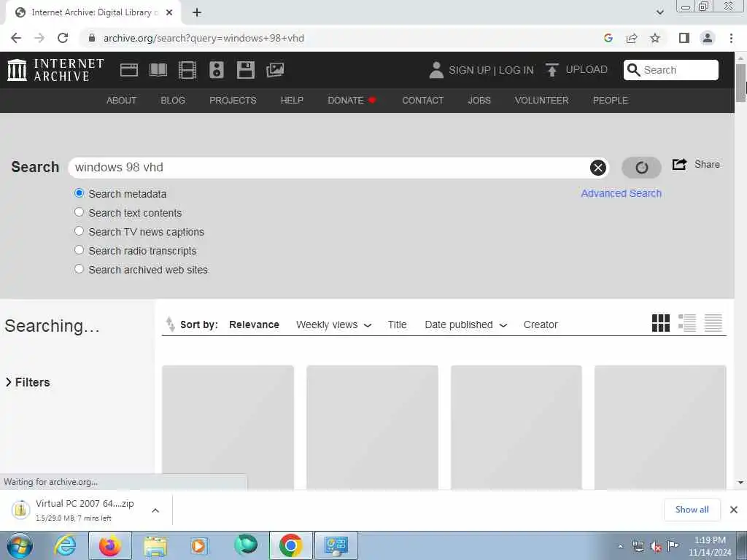The image size is (747, 560).
Task: Open the PROJECTS menu item
Action: tap(233, 101)
